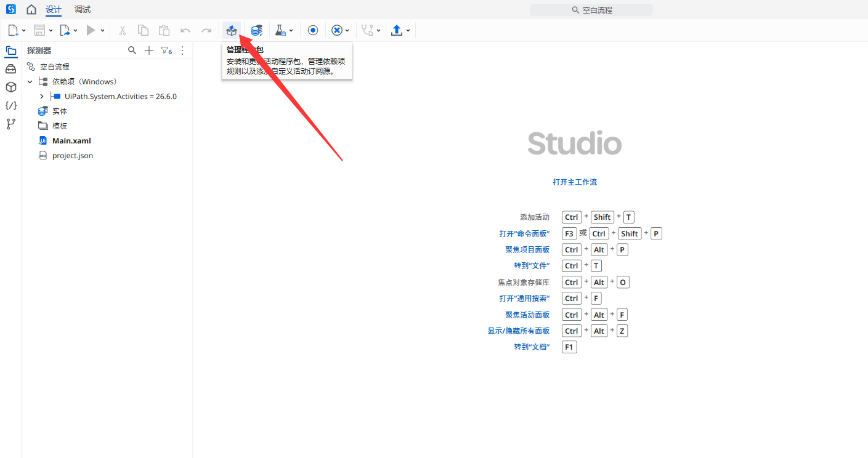Screen dimensions: 868x458
Task: Click the 焦点对象存储库 shortcut label
Action: 524,283
